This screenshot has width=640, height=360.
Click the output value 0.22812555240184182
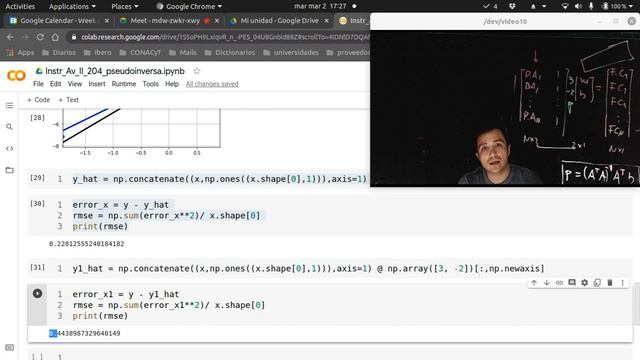pyautogui.click(x=87, y=244)
